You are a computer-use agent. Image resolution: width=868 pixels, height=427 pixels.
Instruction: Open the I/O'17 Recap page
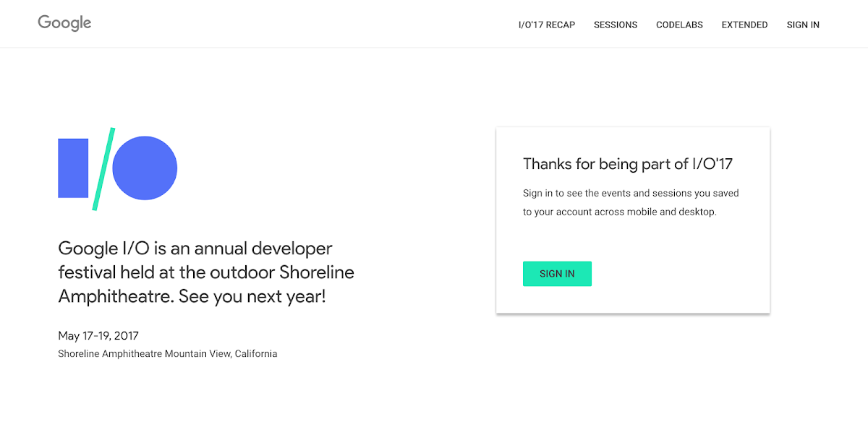point(546,25)
